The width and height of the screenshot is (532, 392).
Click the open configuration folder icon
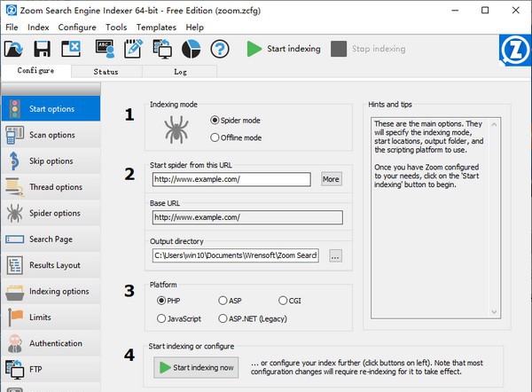(18, 49)
